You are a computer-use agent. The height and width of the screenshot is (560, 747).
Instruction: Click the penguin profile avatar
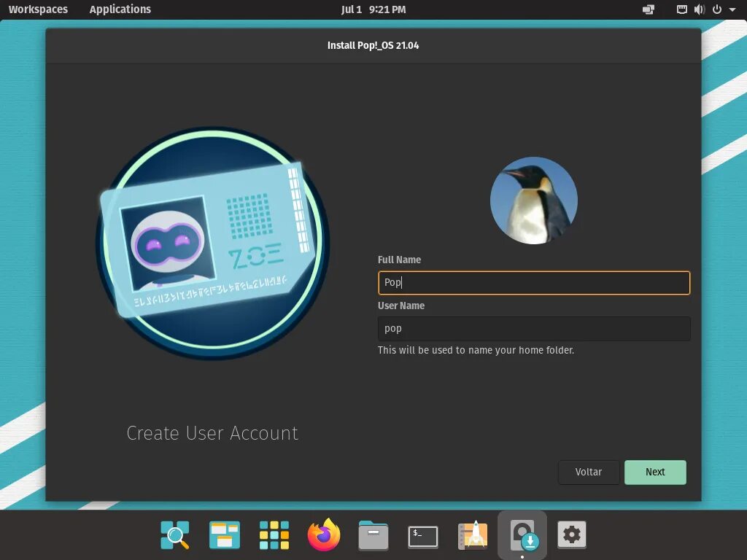pyautogui.click(x=533, y=201)
